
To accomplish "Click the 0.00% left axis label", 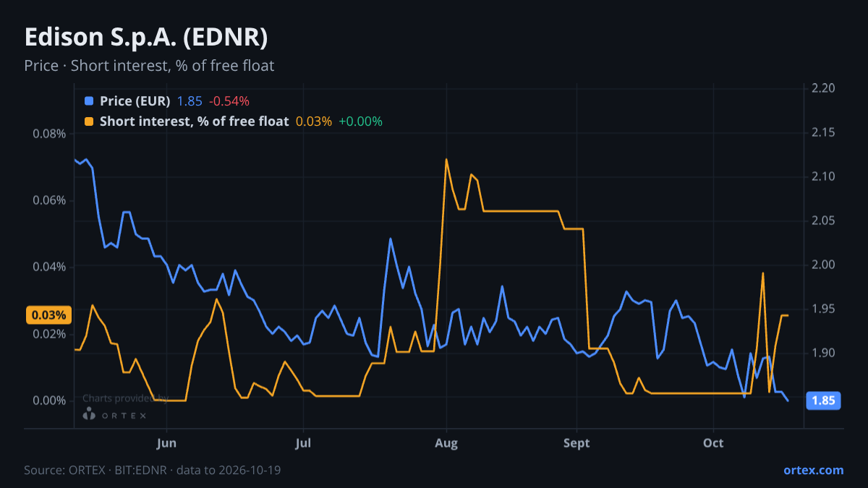I will pos(49,401).
